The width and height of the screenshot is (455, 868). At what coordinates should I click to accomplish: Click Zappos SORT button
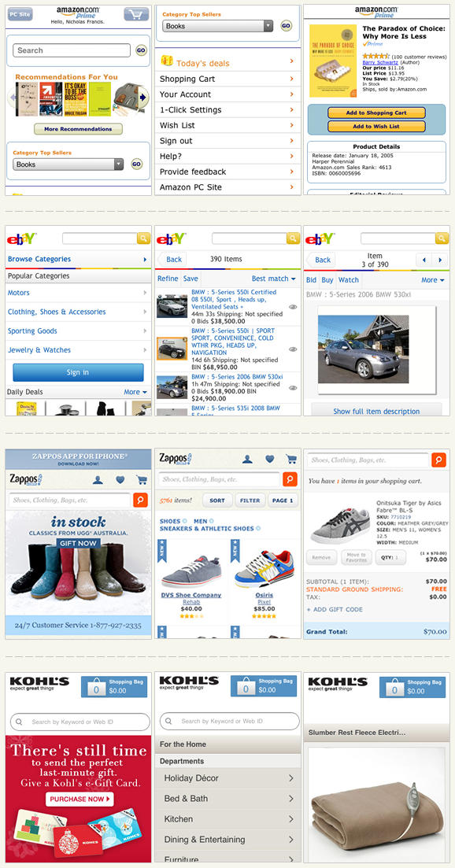coord(217,500)
